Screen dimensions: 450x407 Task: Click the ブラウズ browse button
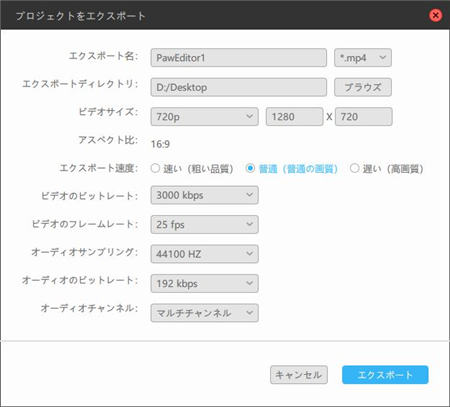[363, 87]
